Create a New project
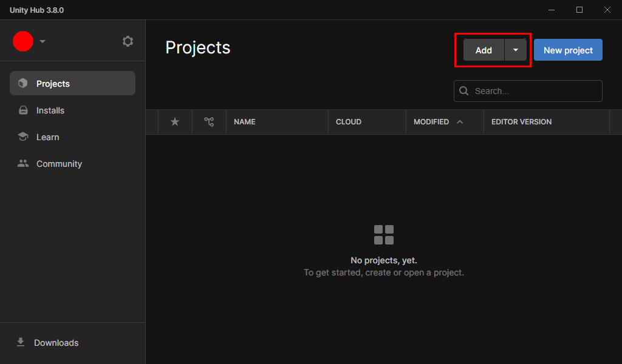Image resolution: width=622 pixels, height=364 pixels. (x=568, y=50)
